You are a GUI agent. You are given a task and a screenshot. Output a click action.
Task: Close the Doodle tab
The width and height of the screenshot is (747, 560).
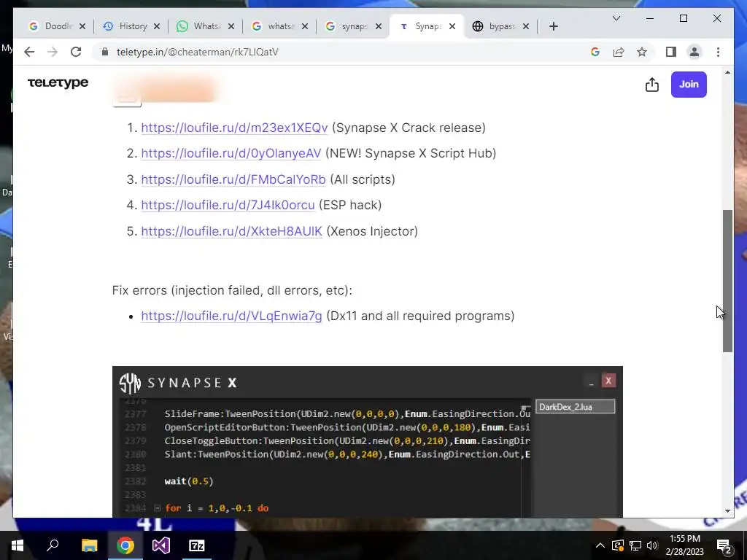coord(82,26)
